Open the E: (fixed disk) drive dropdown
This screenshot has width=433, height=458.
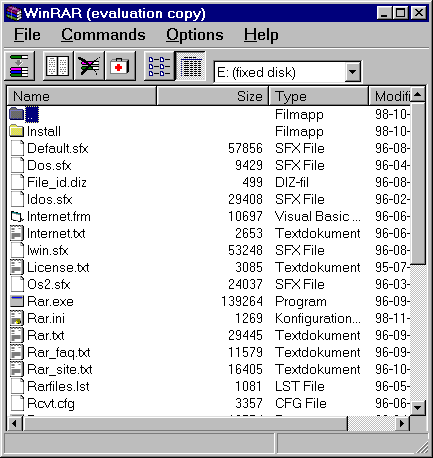pyautogui.click(x=352, y=72)
